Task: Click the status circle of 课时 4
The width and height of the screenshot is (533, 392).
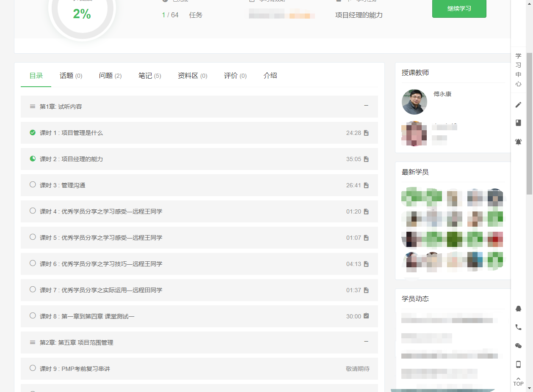Action: 33,211
